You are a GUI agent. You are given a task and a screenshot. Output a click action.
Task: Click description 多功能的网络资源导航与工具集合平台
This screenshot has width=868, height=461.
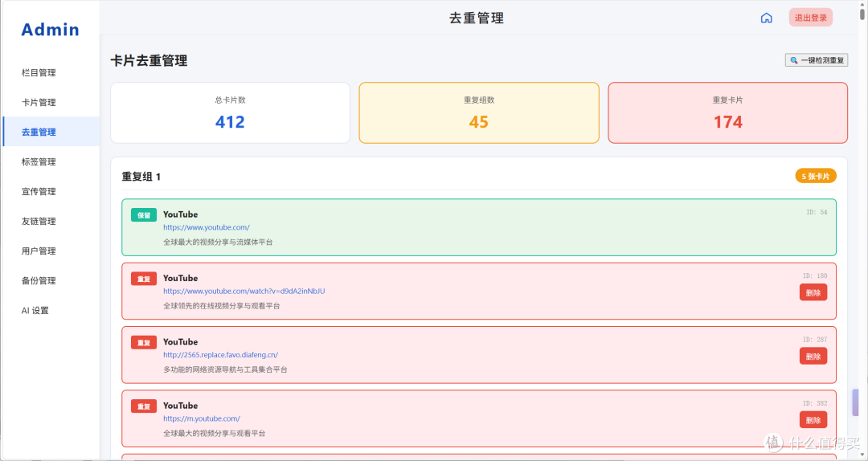click(x=225, y=369)
